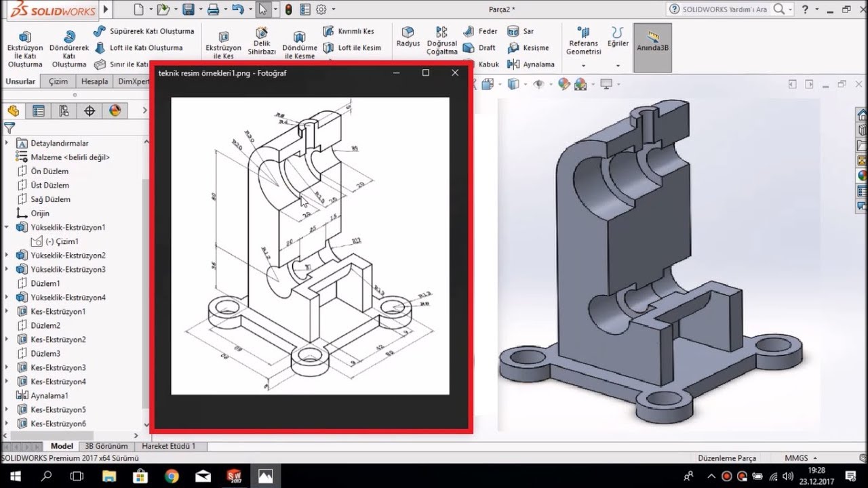Click the Print icon
Viewport: 868px width, 488px height.
click(x=213, y=9)
